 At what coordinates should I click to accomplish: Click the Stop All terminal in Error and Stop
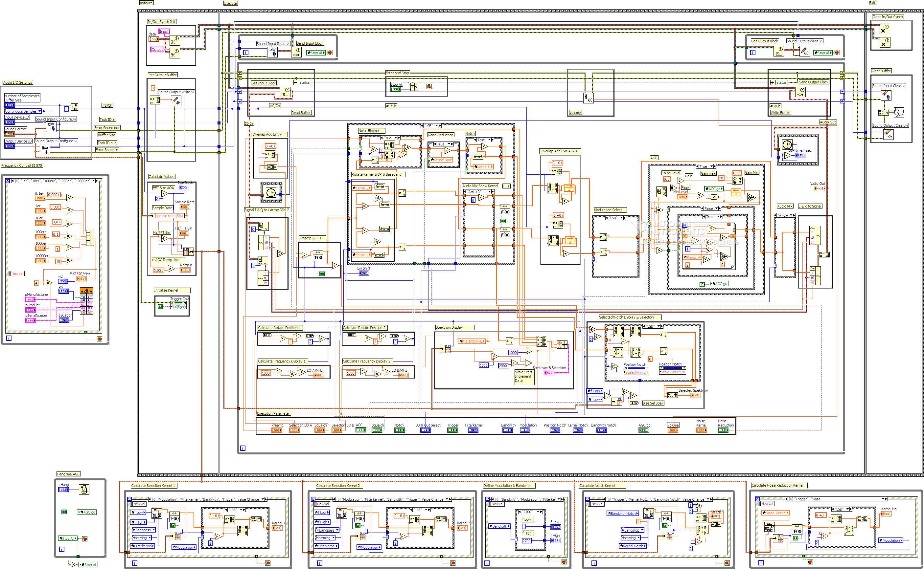[x=395, y=89]
